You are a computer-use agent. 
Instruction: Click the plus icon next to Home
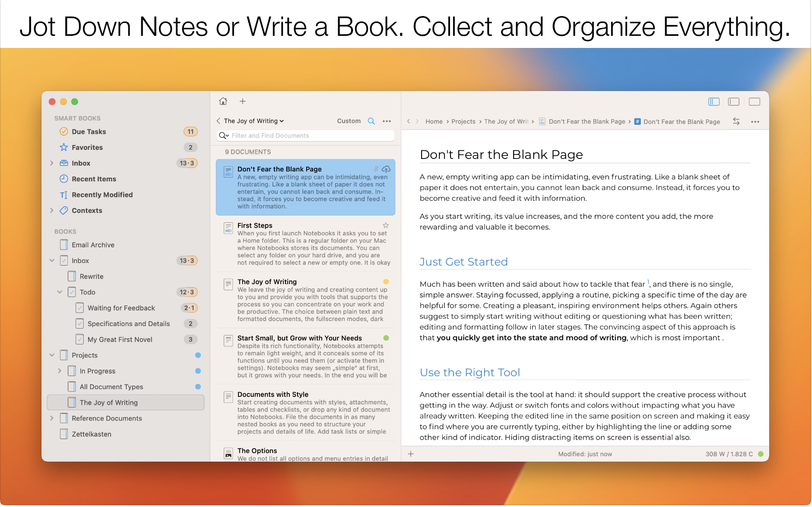point(243,101)
